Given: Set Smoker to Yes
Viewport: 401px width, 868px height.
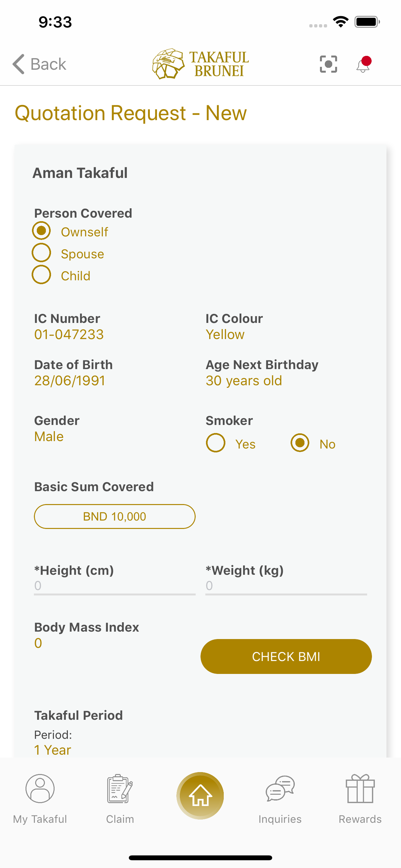Looking at the screenshot, I should pyautogui.click(x=216, y=443).
